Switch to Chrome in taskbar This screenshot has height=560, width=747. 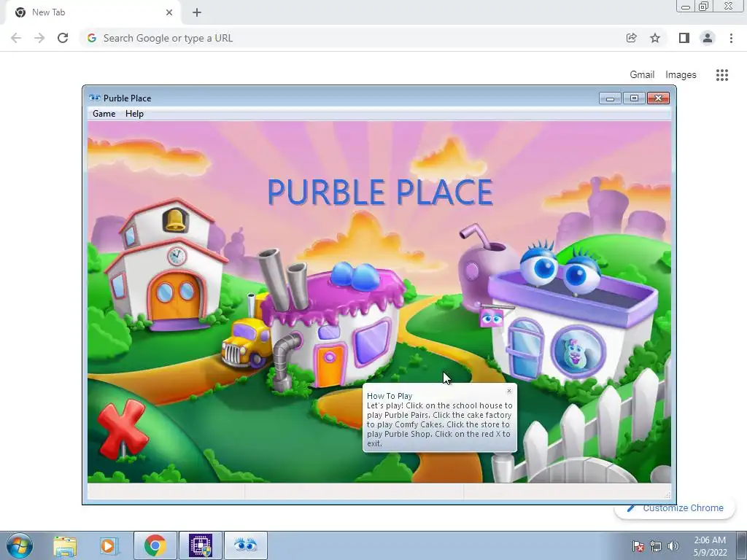pyautogui.click(x=155, y=545)
